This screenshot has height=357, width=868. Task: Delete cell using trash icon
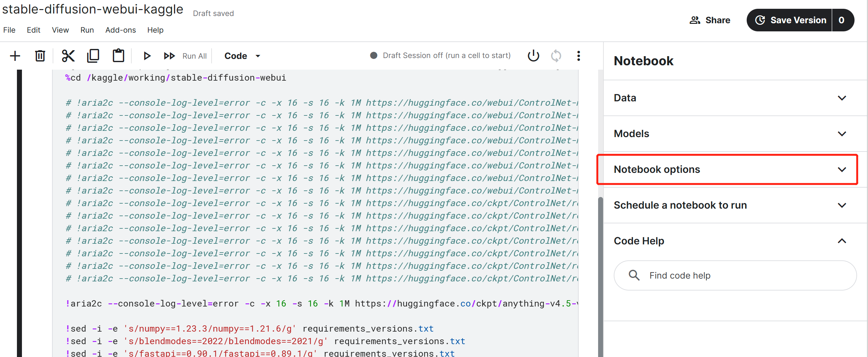pos(40,56)
